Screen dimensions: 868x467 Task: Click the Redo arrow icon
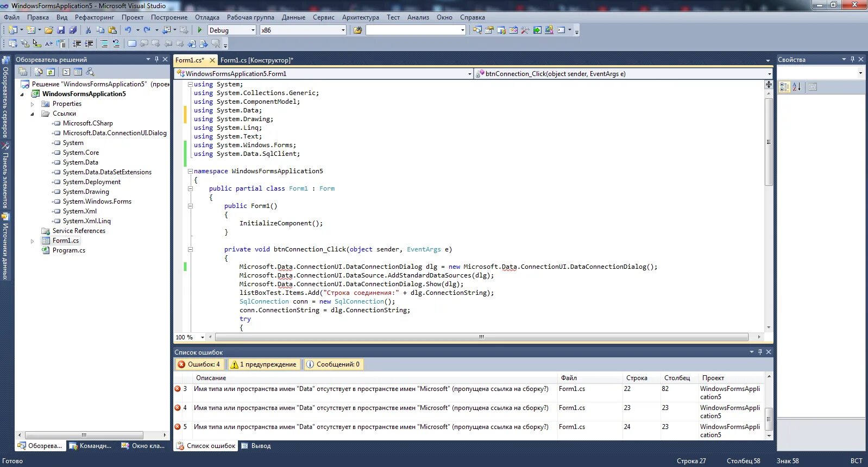(x=147, y=30)
